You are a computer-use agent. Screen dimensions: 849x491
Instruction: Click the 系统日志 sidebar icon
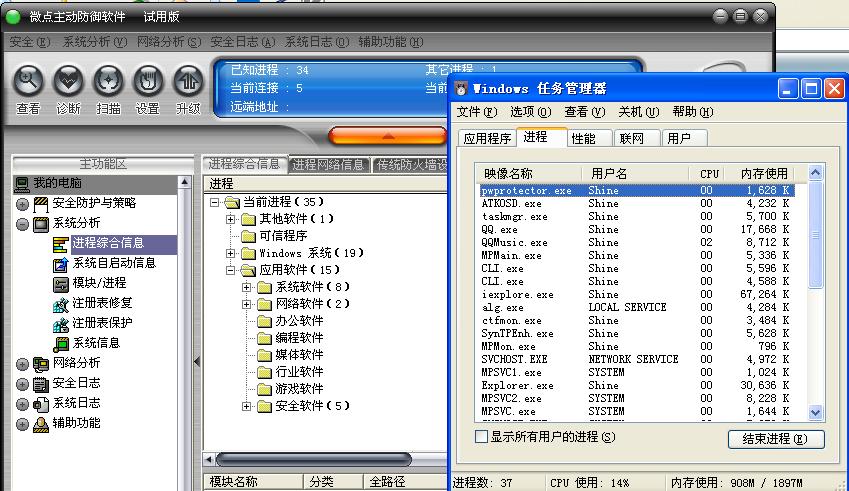(41, 404)
